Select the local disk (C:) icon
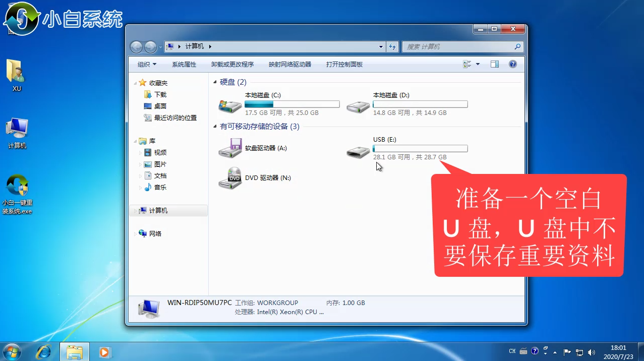Image resolution: width=644 pixels, height=361 pixels. (230, 106)
